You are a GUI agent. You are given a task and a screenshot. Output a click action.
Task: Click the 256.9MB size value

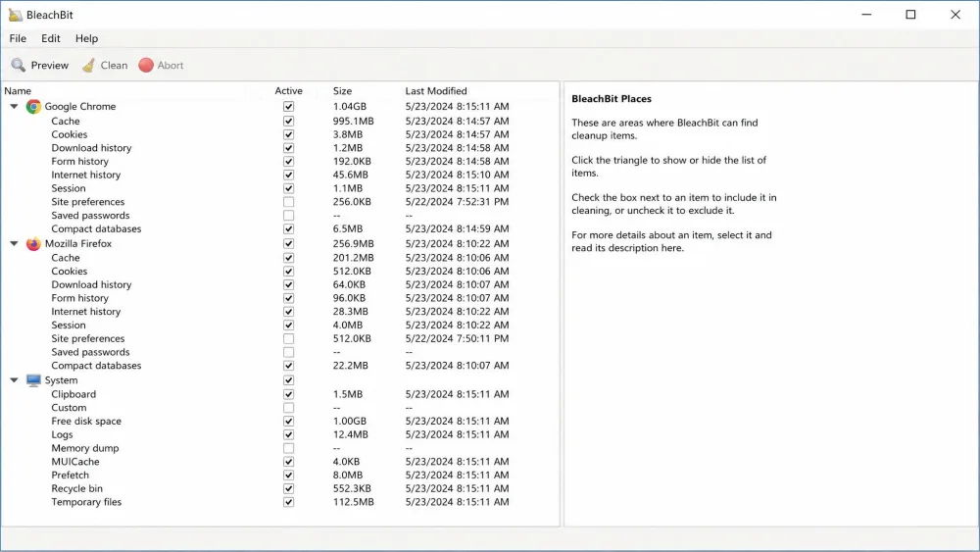point(353,243)
